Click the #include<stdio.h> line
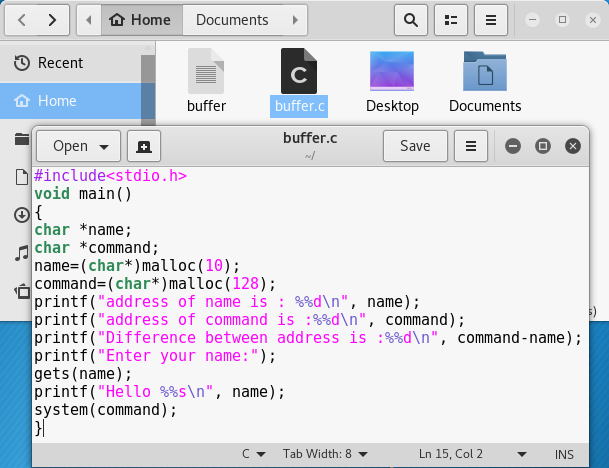609x468 pixels. tap(110, 176)
